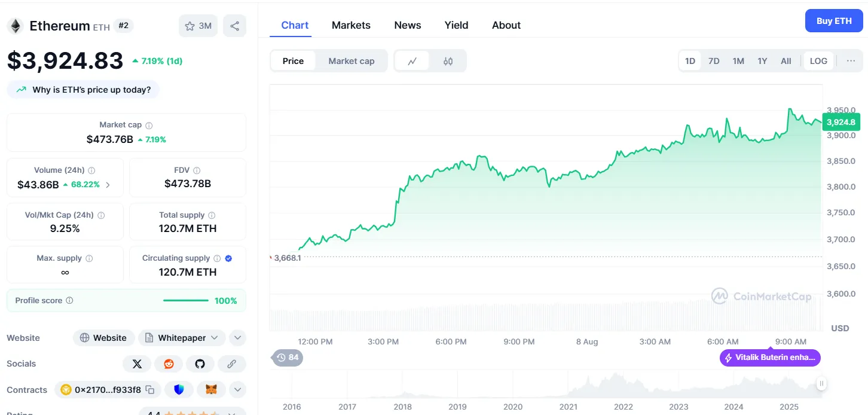Switch to candlestick chart view
Image resolution: width=868 pixels, height=415 pixels.
448,61
